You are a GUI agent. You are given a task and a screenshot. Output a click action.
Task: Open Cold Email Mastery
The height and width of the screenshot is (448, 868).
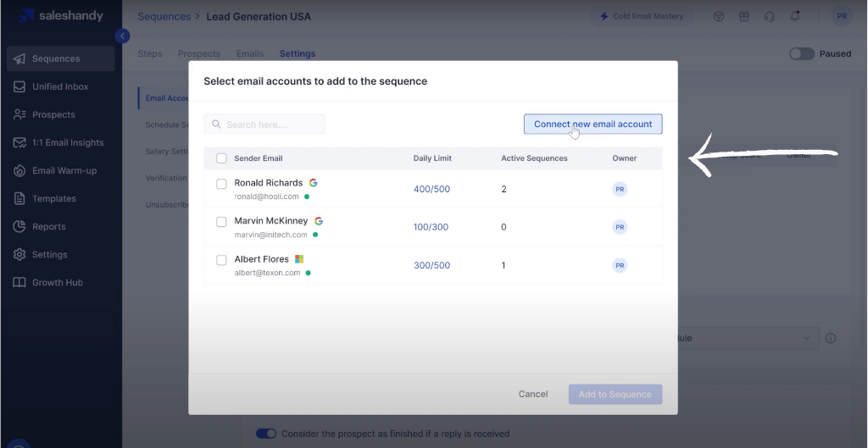[643, 16]
